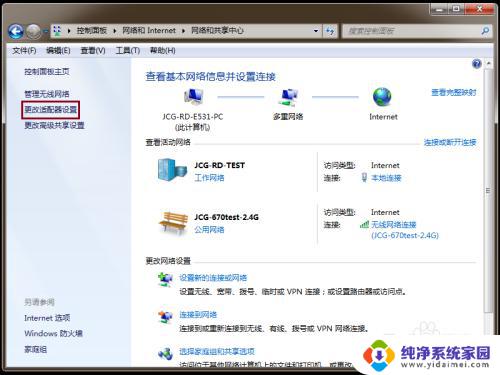Click the JCG-670test-2.4G bench icon
500x375 pixels.
pos(173,223)
